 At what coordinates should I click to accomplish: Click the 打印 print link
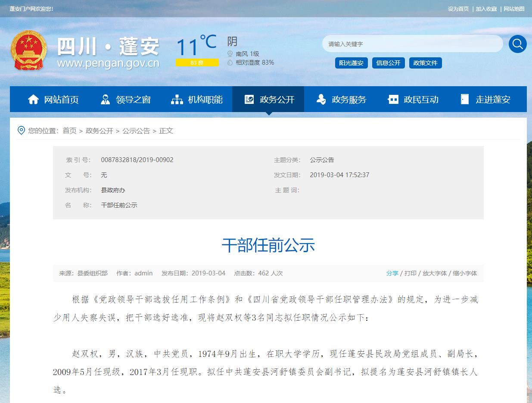coord(410,273)
